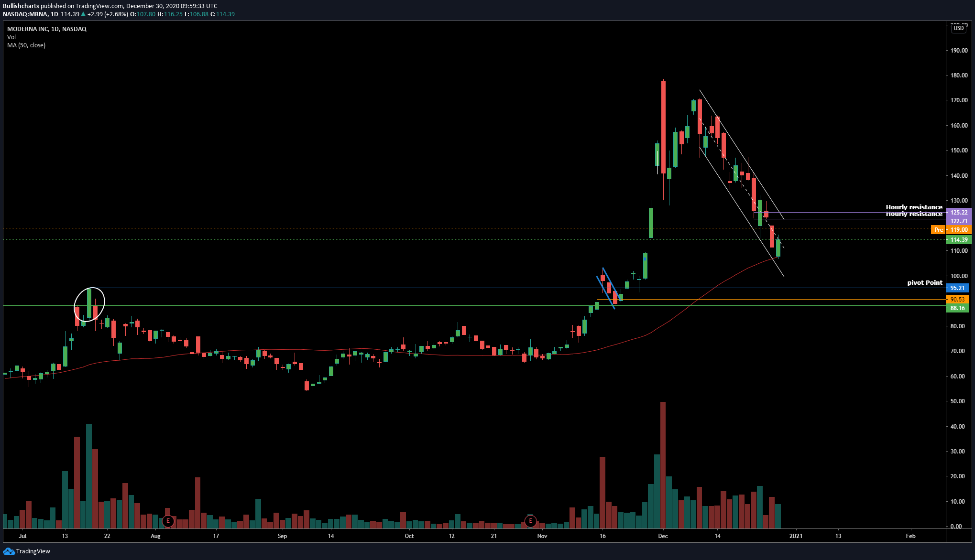Click the 50.00 price scale label
Screen dimensions: 975x560
point(958,401)
